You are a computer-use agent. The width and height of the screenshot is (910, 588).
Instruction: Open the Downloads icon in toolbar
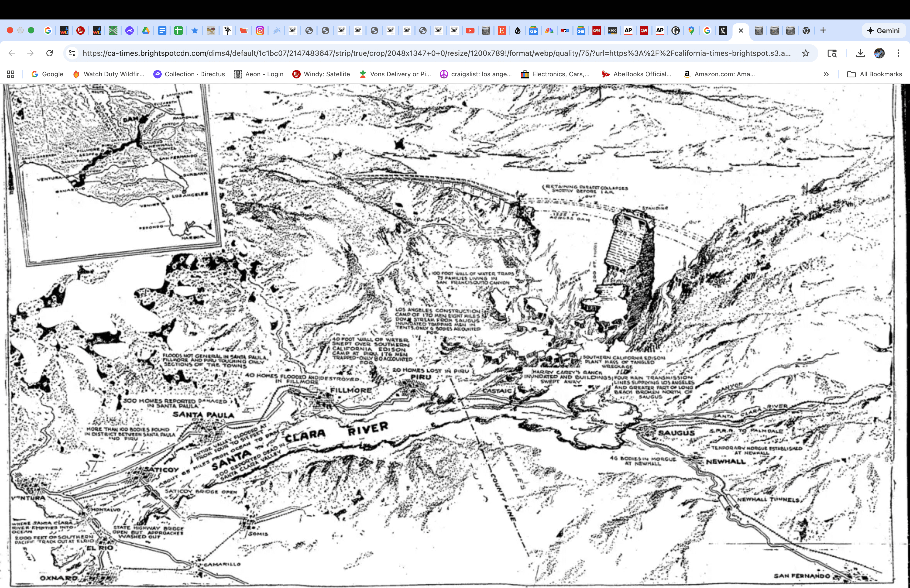860,53
